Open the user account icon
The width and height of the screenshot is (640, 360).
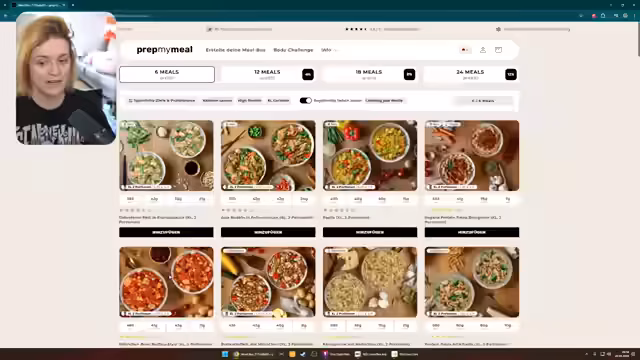[483, 50]
